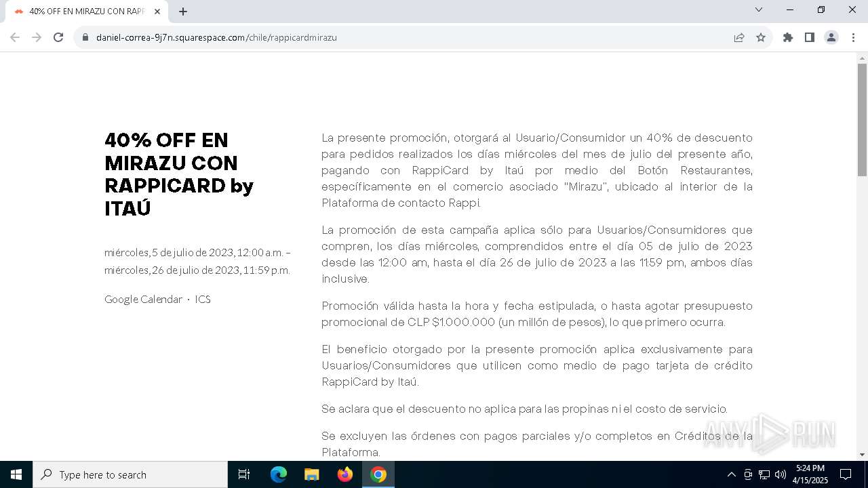Image resolution: width=868 pixels, height=488 pixels.
Task: Open volume control tray icon
Action: tap(781, 474)
